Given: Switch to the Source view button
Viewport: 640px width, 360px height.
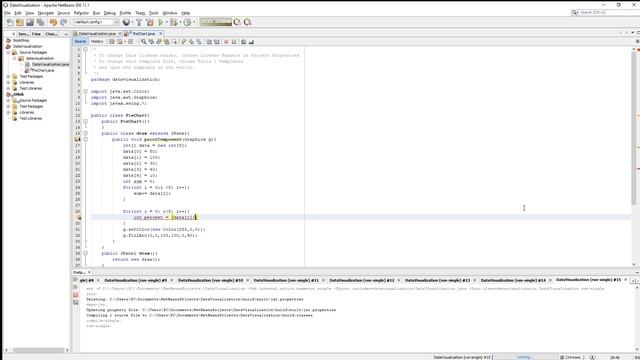Looking at the screenshot, I should (80, 42).
